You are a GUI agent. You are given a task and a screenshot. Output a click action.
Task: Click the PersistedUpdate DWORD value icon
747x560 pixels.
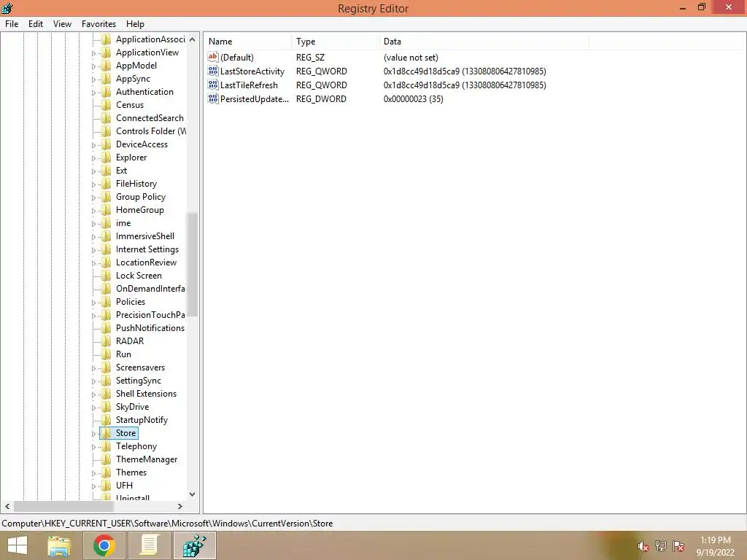213,98
